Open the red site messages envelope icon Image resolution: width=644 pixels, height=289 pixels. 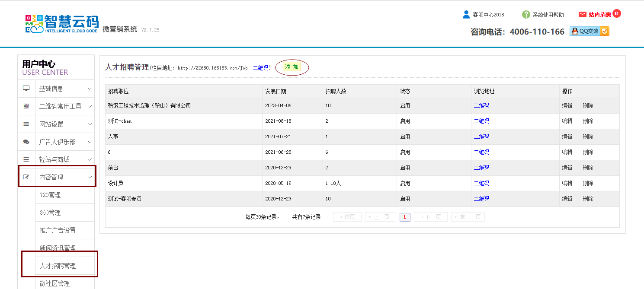(x=582, y=15)
